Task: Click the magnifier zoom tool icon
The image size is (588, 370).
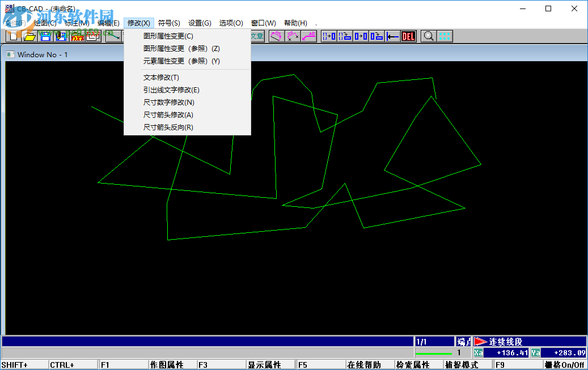Action: [427, 36]
